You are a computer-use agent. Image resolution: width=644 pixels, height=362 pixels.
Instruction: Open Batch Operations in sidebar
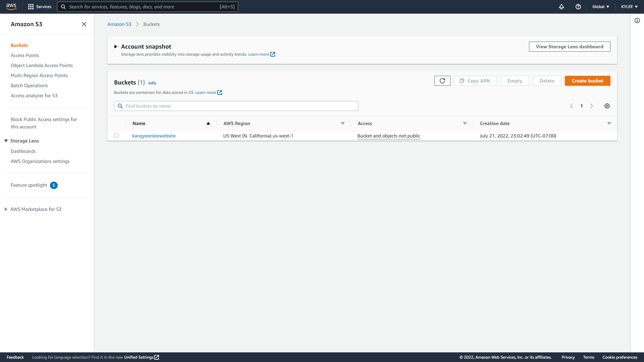point(29,85)
